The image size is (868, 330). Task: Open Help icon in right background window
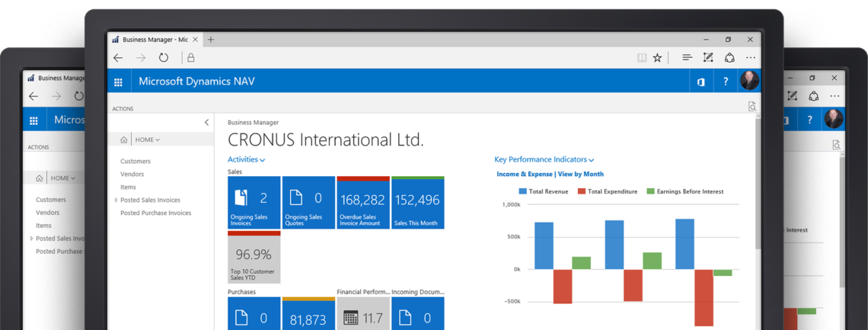(x=809, y=120)
